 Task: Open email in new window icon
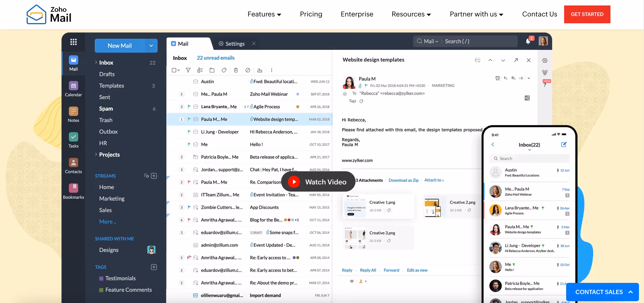tap(516, 60)
